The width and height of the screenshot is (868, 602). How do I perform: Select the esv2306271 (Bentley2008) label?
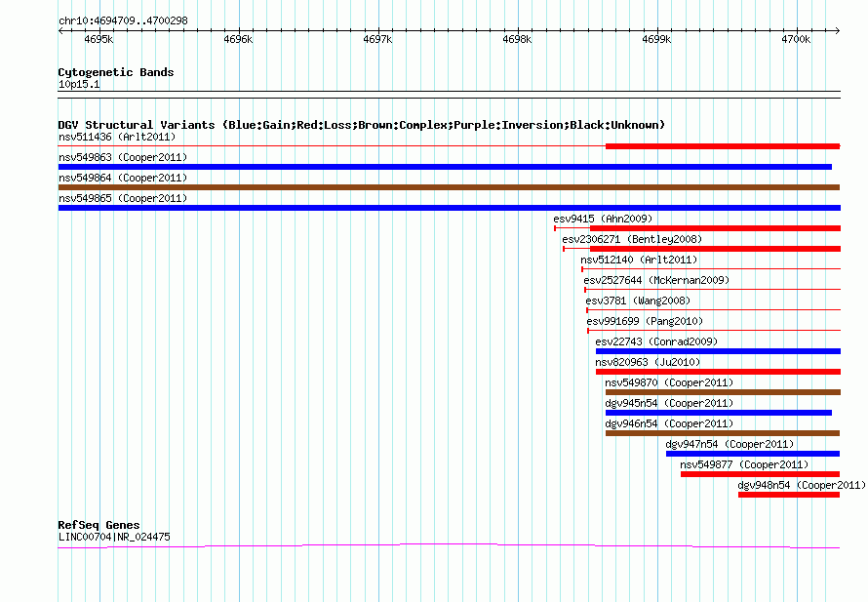(632, 239)
